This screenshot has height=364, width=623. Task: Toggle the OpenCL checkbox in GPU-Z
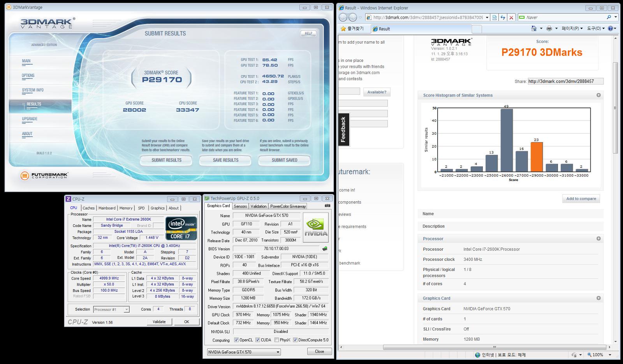[x=236, y=340]
